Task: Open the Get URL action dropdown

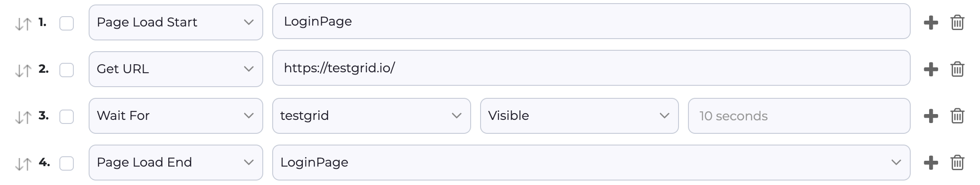Action: pos(175,69)
